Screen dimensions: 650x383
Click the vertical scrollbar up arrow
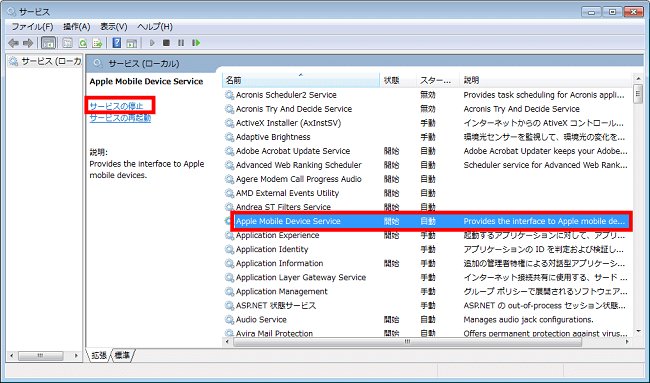[x=638, y=79]
